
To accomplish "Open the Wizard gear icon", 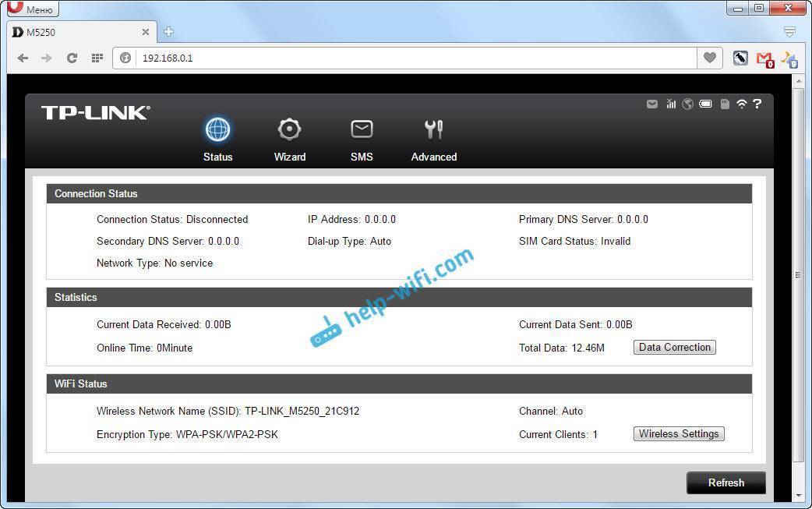I will click(289, 129).
